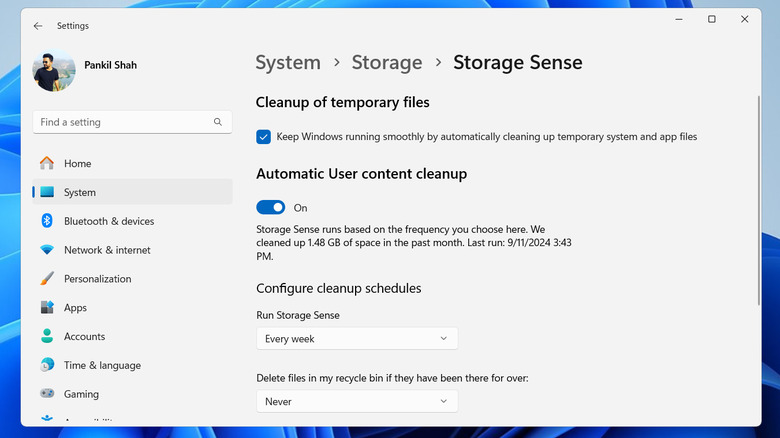
Task: Click inside the Find a setting field
Action: 120,122
